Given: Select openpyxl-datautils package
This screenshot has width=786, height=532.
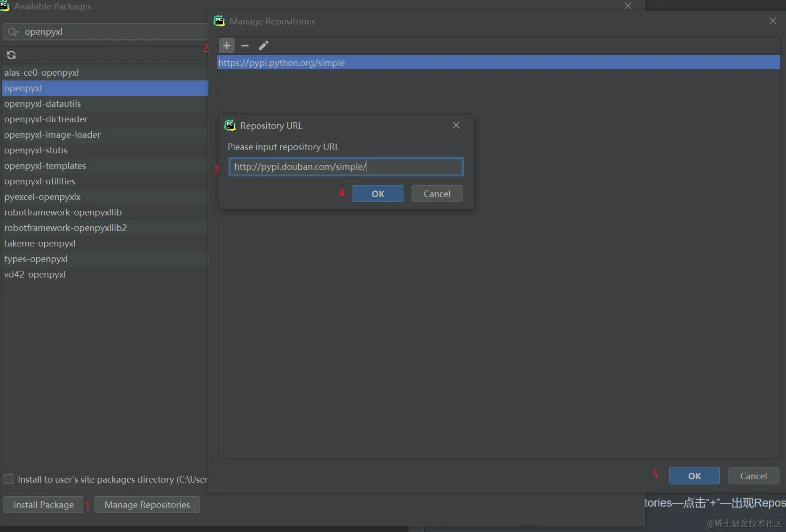Looking at the screenshot, I should point(105,103).
